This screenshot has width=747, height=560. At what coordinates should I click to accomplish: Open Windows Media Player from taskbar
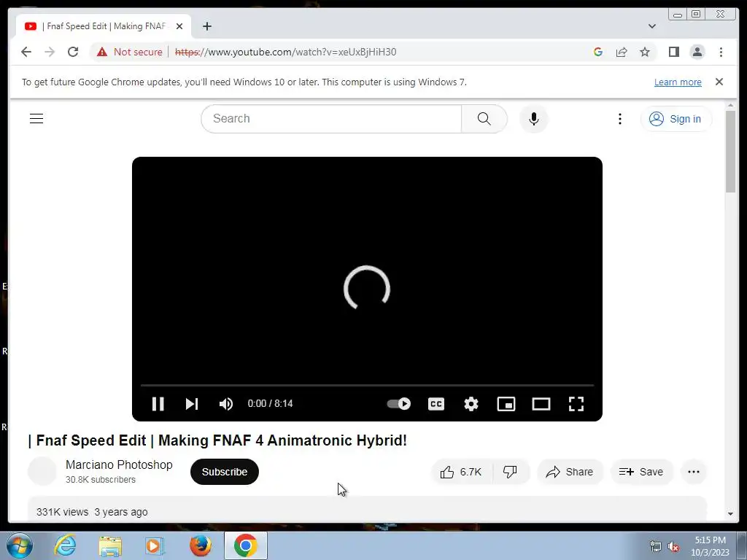[155, 545]
